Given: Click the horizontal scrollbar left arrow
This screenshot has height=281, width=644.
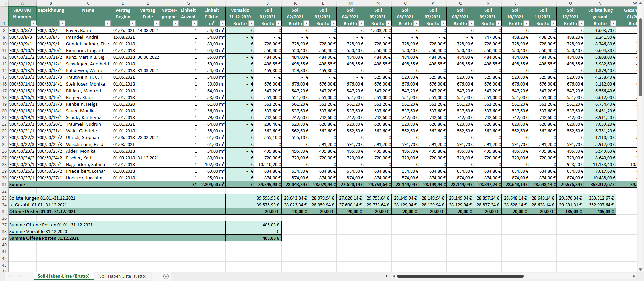Looking at the screenshot, I should (x=394, y=276).
